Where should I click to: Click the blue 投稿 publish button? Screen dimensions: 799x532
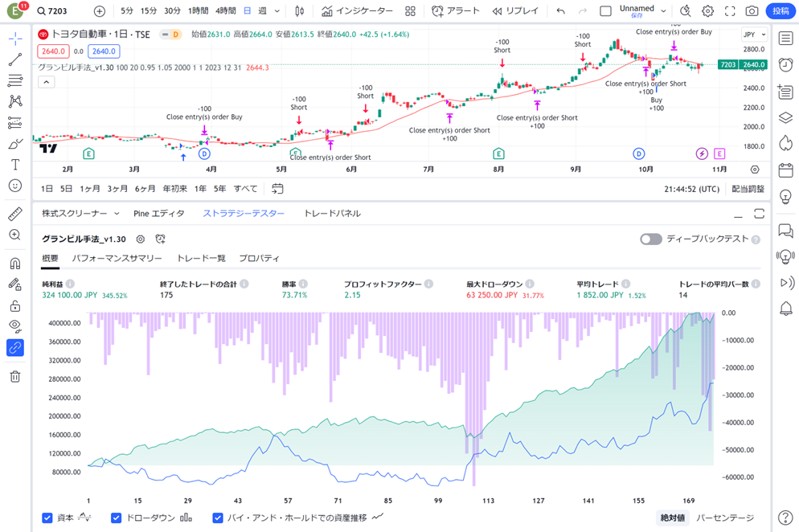(781, 11)
